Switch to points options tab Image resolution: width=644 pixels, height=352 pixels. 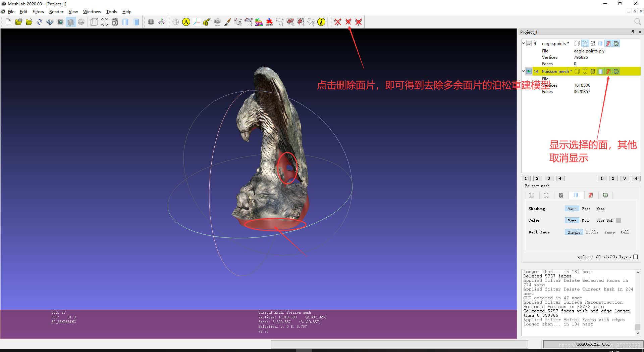point(546,195)
